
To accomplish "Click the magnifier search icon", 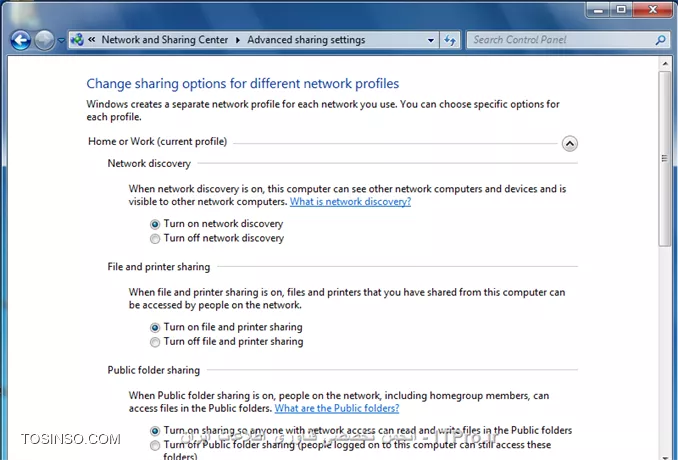I will click(660, 40).
